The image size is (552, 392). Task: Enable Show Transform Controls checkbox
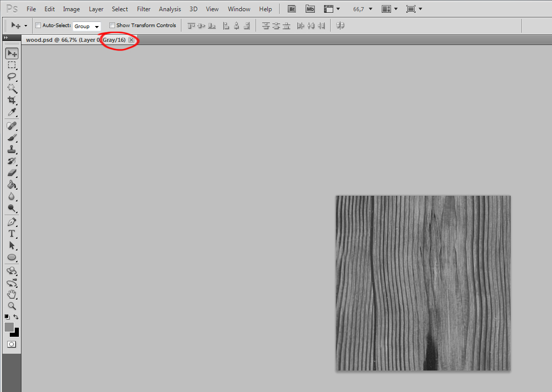pos(112,26)
